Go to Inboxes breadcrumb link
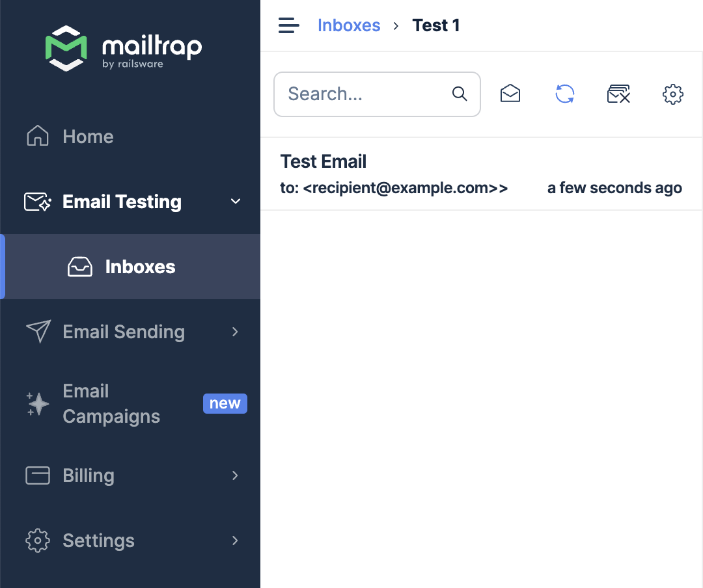This screenshot has width=703, height=588. [349, 25]
